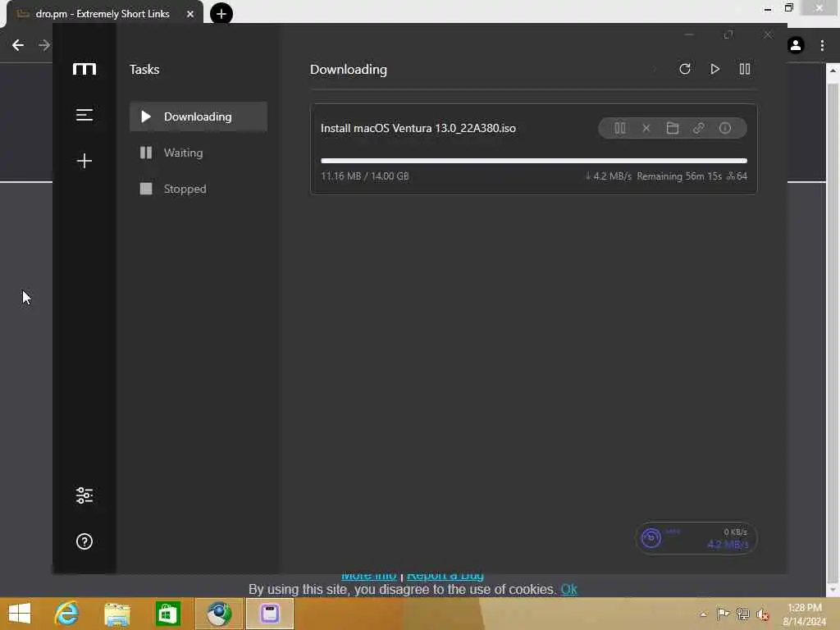840x630 pixels.
Task: Go back in the browser
Action: click(18, 45)
